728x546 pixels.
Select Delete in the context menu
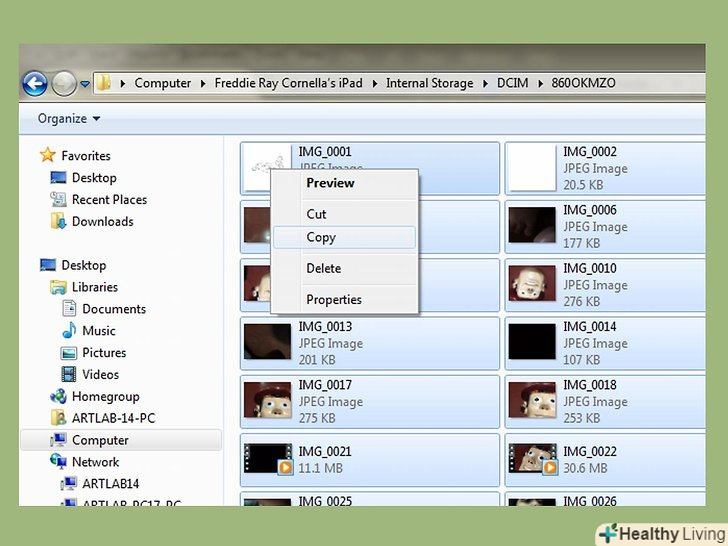pos(323,269)
